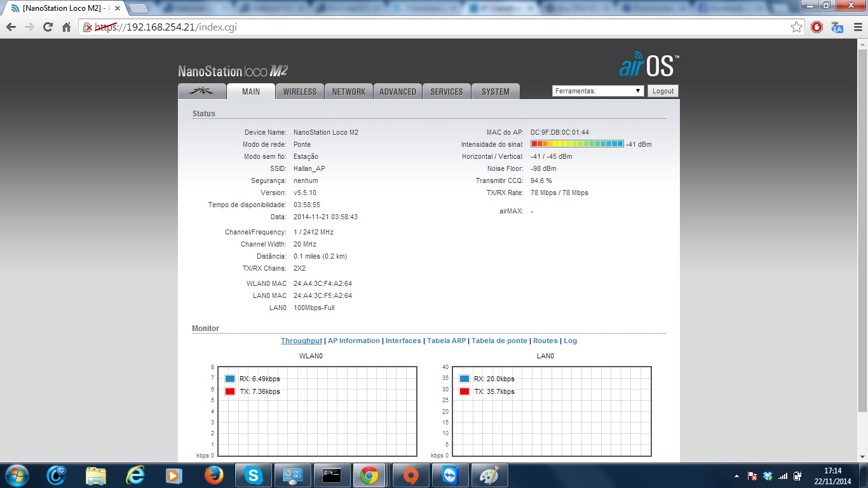This screenshot has height=488, width=868.
Task: Open Windows Explorer from taskbar
Action: pos(96,475)
